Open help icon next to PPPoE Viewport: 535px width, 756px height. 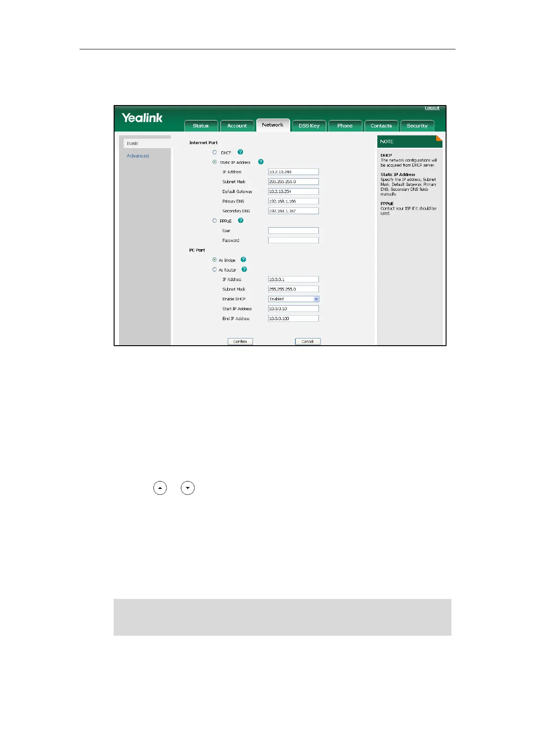(241, 220)
